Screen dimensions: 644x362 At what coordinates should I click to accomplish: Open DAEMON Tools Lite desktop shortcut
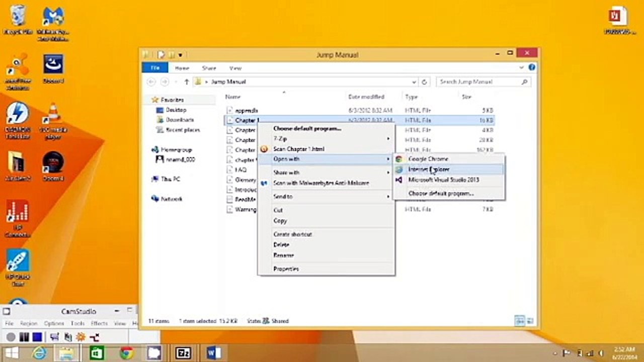(x=18, y=121)
